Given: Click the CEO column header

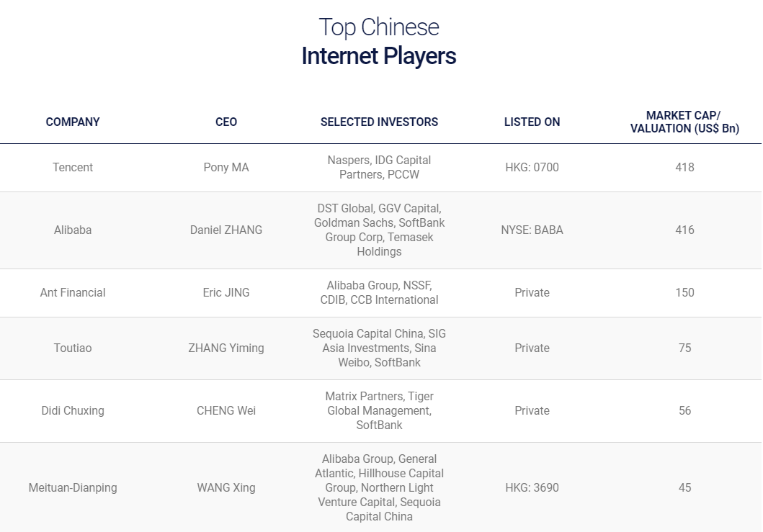Looking at the screenshot, I should coord(226,122).
